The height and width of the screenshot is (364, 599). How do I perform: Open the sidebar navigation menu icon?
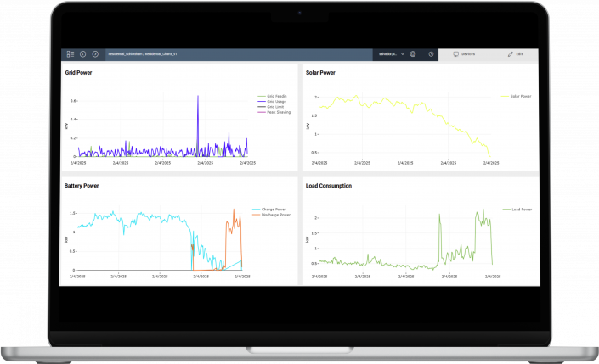(x=71, y=54)
